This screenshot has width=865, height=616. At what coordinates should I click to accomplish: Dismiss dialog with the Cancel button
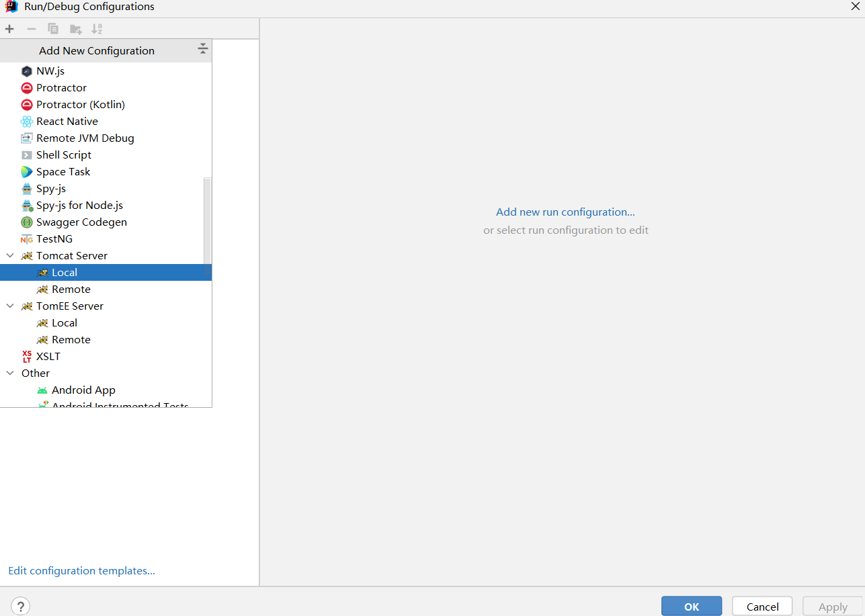[762, 606]
